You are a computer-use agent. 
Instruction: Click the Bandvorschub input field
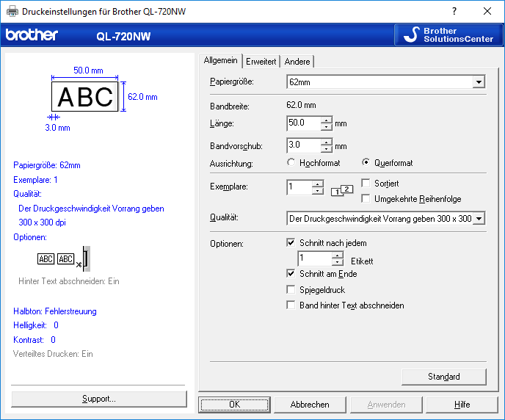coord(304,145)
